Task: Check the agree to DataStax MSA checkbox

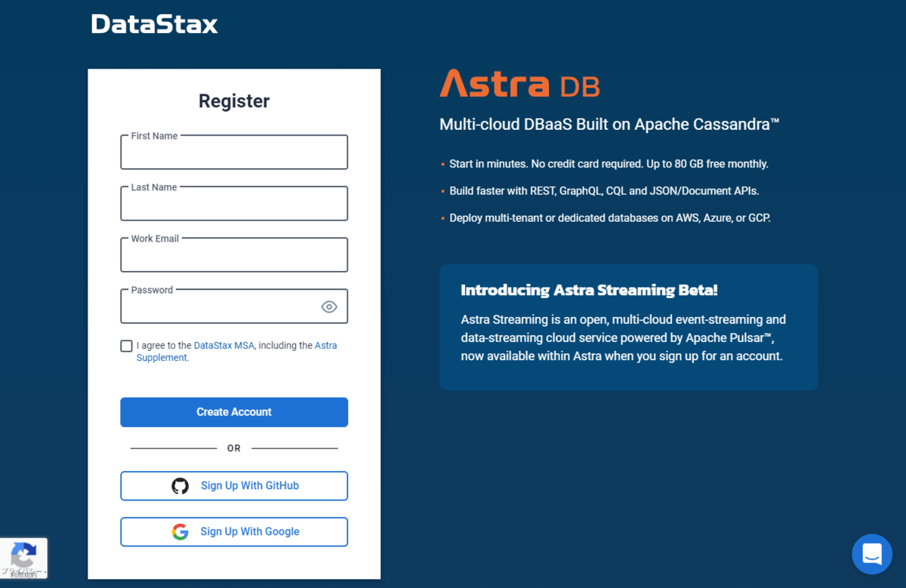Action: click(x=126, y=346)
